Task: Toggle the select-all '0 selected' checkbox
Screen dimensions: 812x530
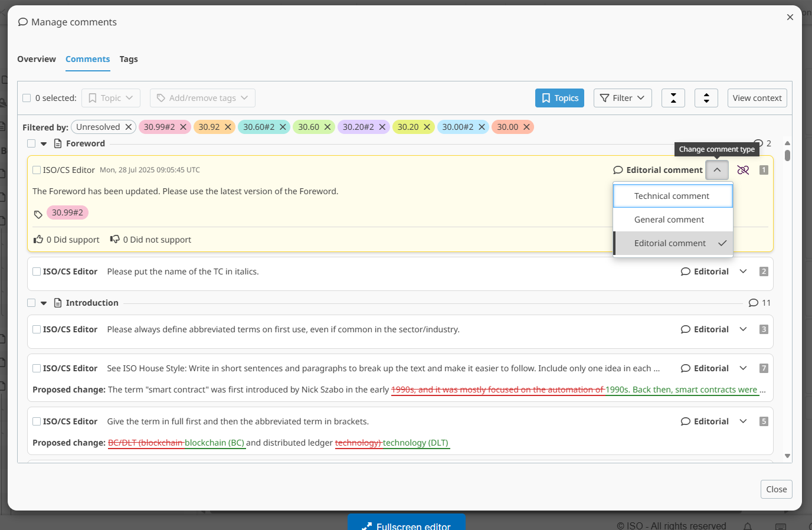Action: pyautogui.click(x=27, y=98)
